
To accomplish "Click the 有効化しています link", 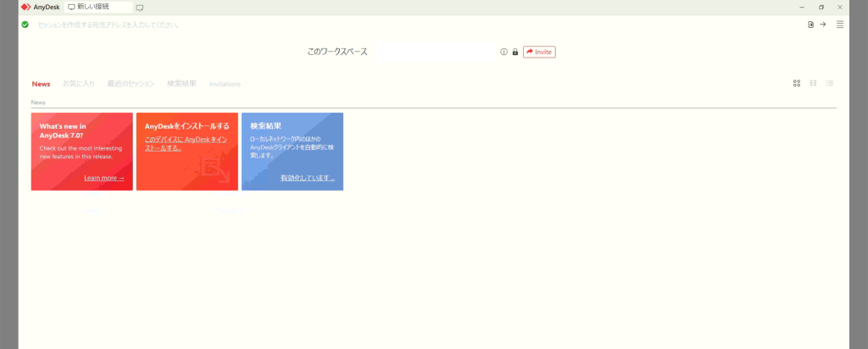I will 308,178.
